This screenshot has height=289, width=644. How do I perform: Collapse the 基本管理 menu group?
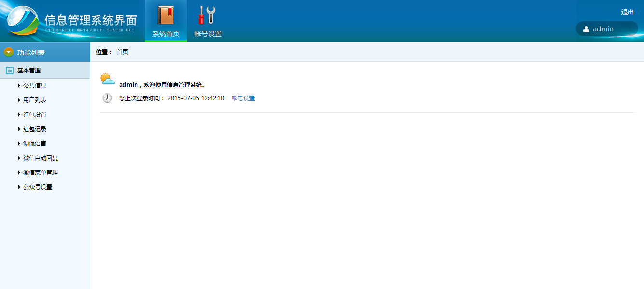[45, 70]
